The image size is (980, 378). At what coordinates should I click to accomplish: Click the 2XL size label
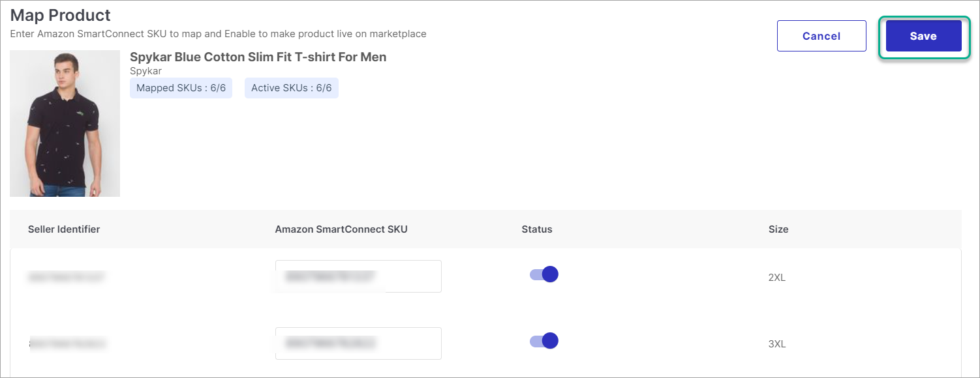click(776, 276)
